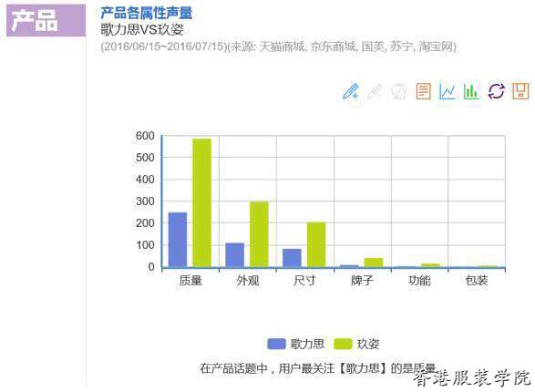
Task: Click the 产品各属性声量 title link
Action: [147, 13]
